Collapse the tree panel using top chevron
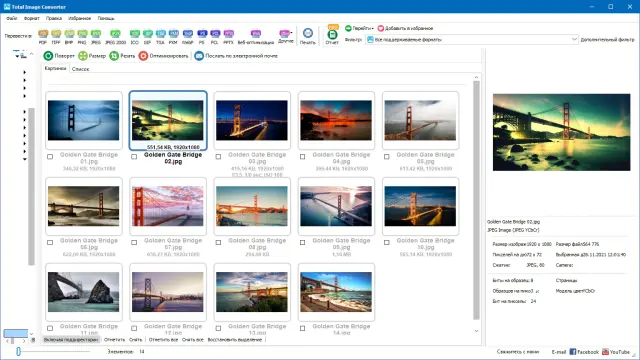The image size is (640, 360). point(31,54)
